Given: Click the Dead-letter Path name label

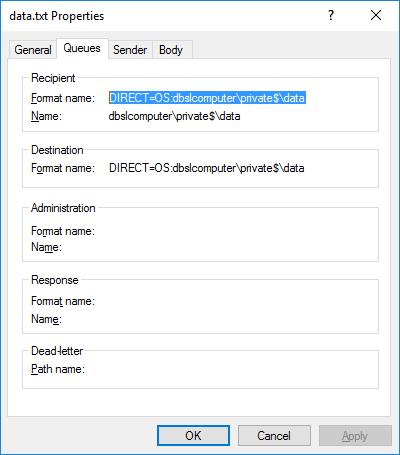Looking at the screenshot, I should coord(58,369).
